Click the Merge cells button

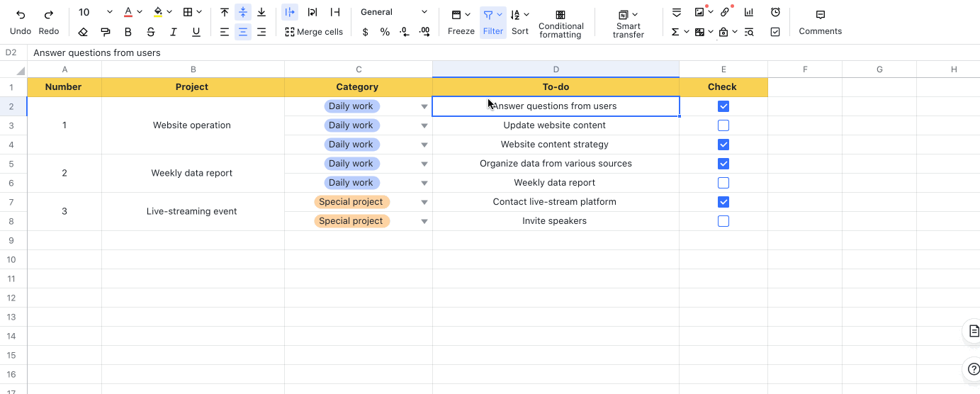point(313,32)
